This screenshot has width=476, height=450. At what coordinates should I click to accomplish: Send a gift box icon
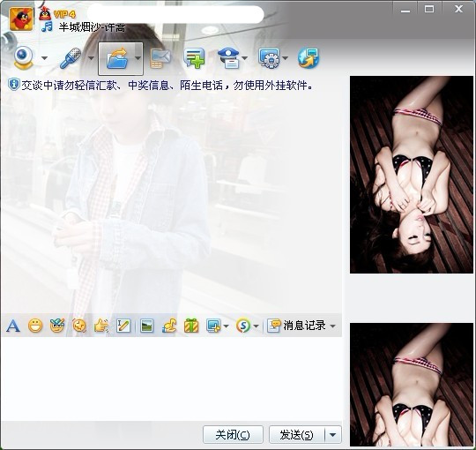click(x=191, y=326)
